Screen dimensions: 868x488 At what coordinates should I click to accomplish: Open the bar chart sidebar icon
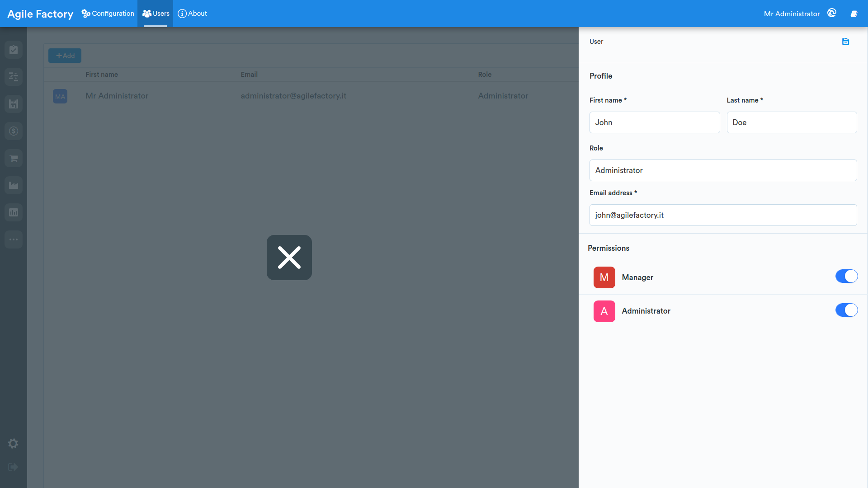click(x=14, y=212)
